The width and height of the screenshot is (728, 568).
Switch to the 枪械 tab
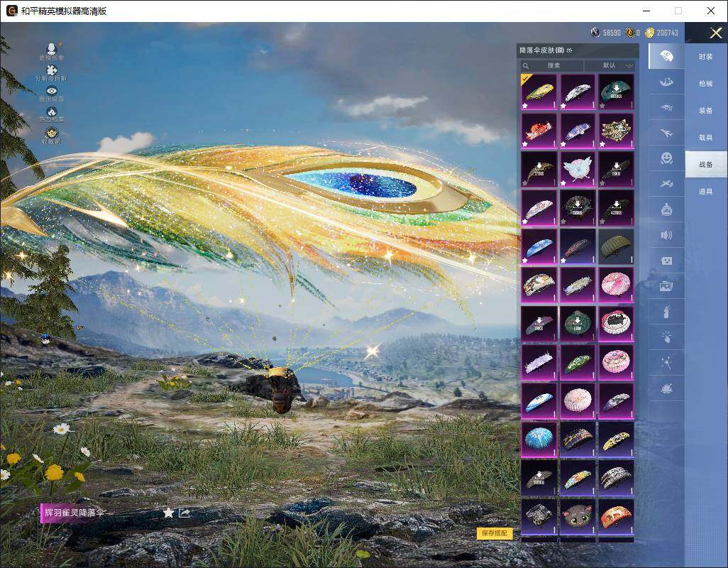706,84
